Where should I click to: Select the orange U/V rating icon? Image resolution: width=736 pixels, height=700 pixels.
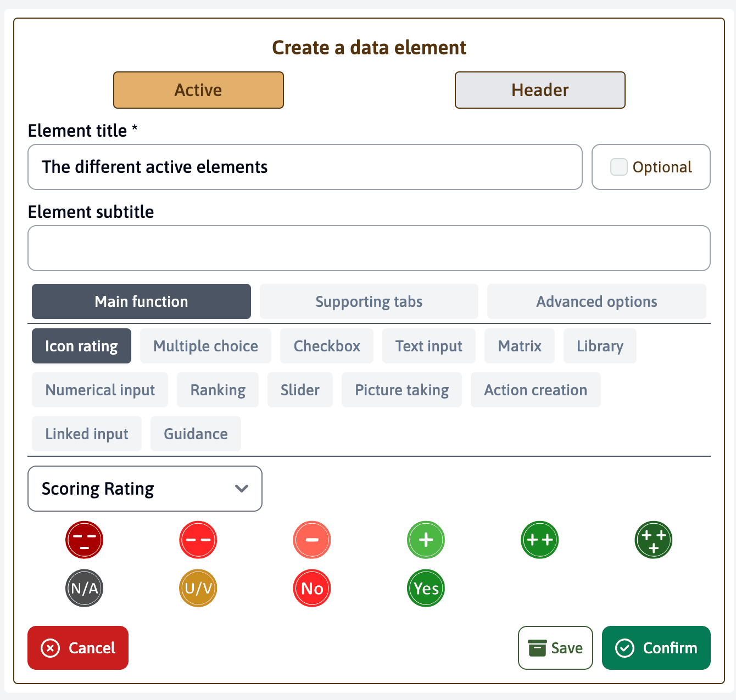point(198,588)
